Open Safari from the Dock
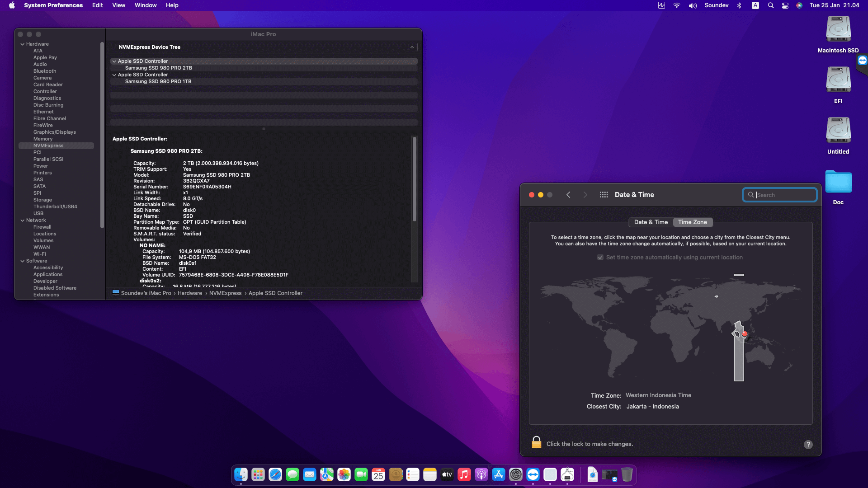 pos(274,474)
